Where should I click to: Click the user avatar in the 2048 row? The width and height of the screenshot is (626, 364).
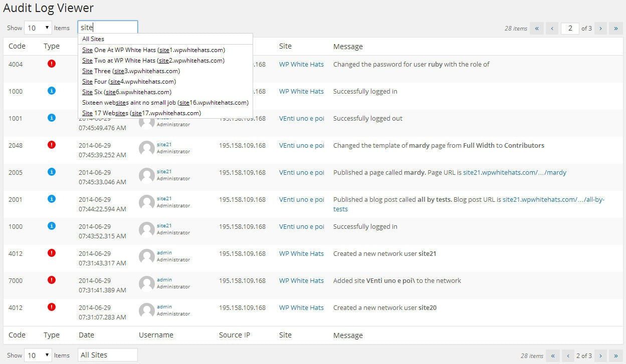[x=146, y=148]
